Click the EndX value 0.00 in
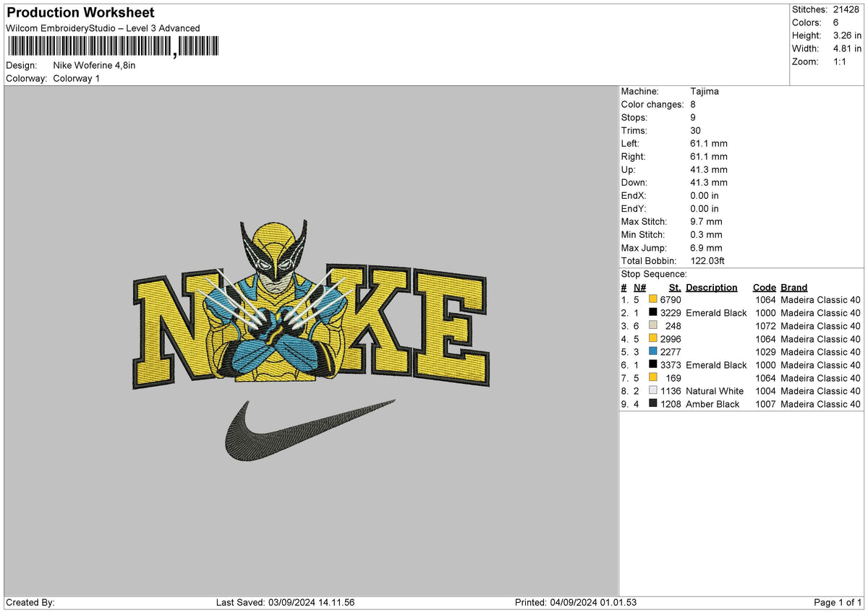This screenshot has height=613, width=868. (705, 195)
